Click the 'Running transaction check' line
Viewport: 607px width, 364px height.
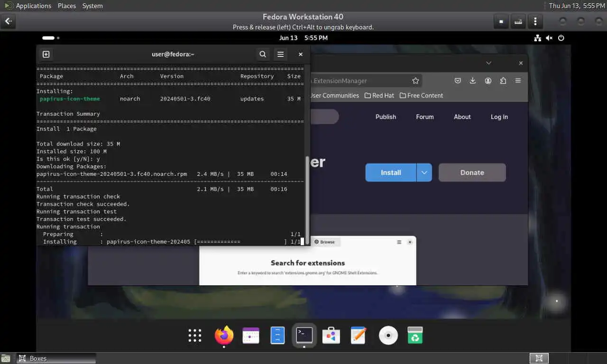pyautogui.click(x=78, y=196)
